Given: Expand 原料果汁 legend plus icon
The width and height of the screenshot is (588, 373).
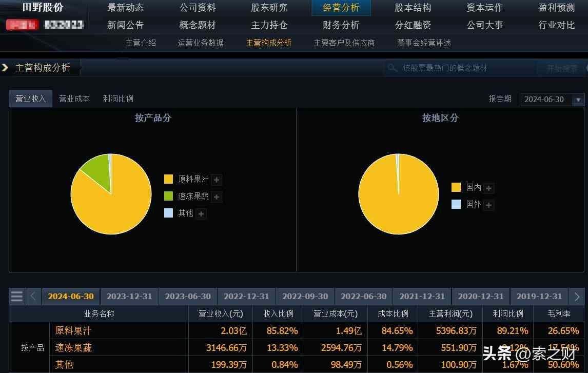Looking at the screenshot, I should (x=217, y=180).
